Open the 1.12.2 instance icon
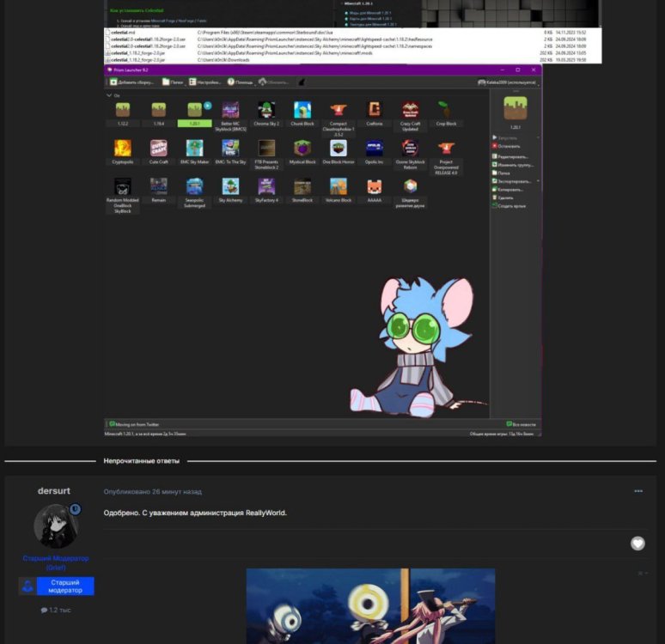 [x=123, y=110]
